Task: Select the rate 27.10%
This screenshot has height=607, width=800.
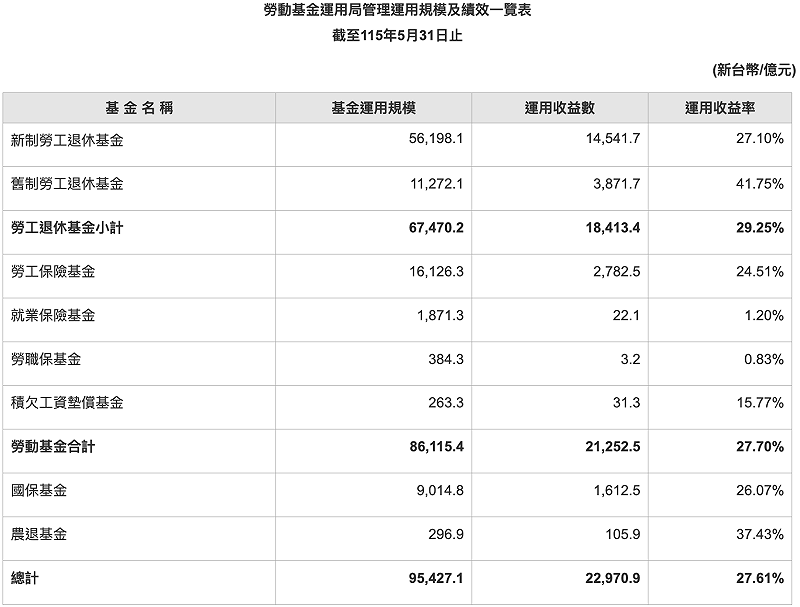Action: point(760,139)
